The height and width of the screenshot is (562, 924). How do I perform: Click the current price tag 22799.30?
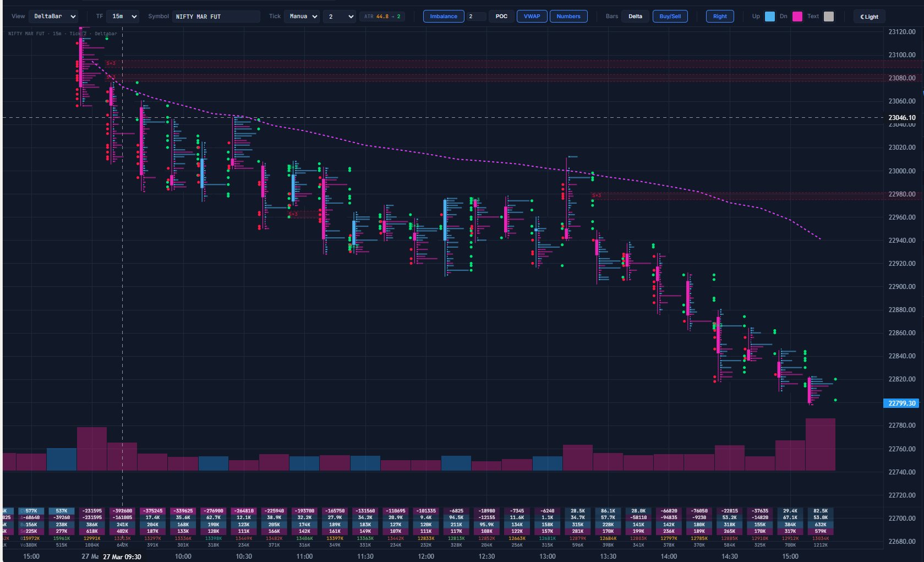pyautogui.click(x=902, y=403)
